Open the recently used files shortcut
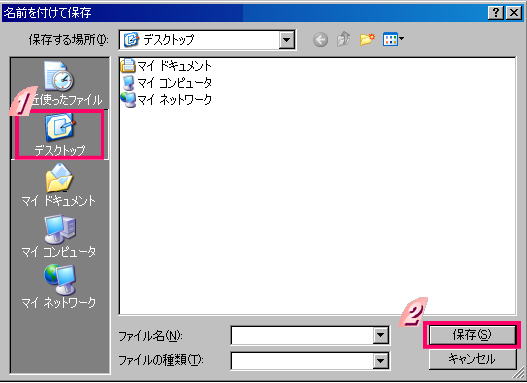The height and width of the screenshot is (383, 527). [x=60, y=83]
